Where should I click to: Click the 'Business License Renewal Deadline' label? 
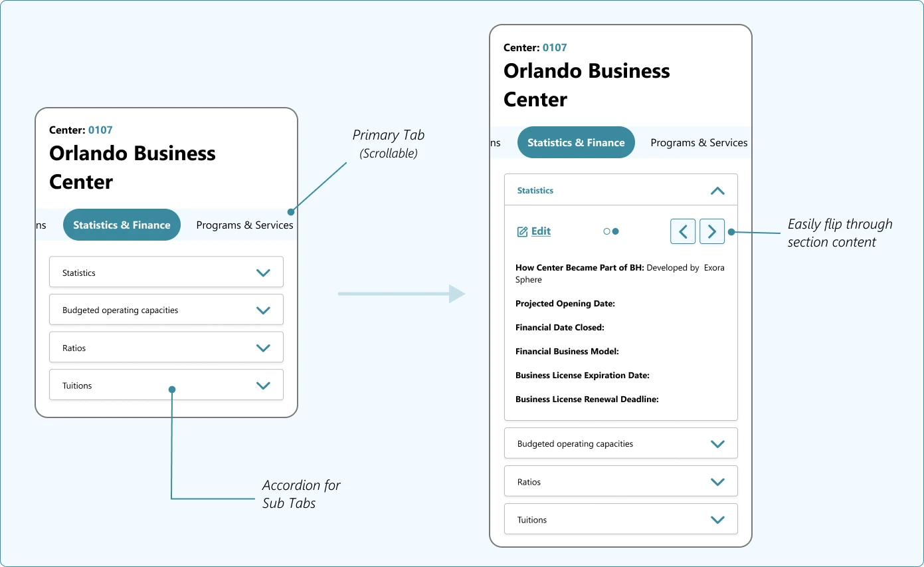pyautogui.click(x=587, y=399)
